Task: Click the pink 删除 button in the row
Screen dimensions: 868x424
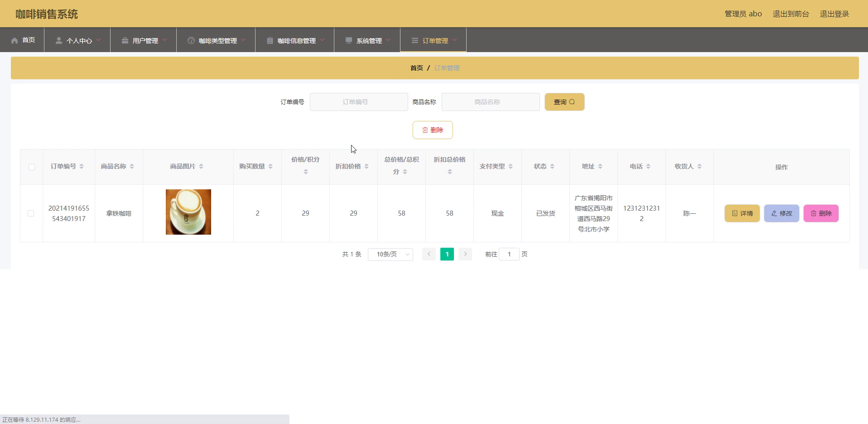Action: tap(821, 213)
